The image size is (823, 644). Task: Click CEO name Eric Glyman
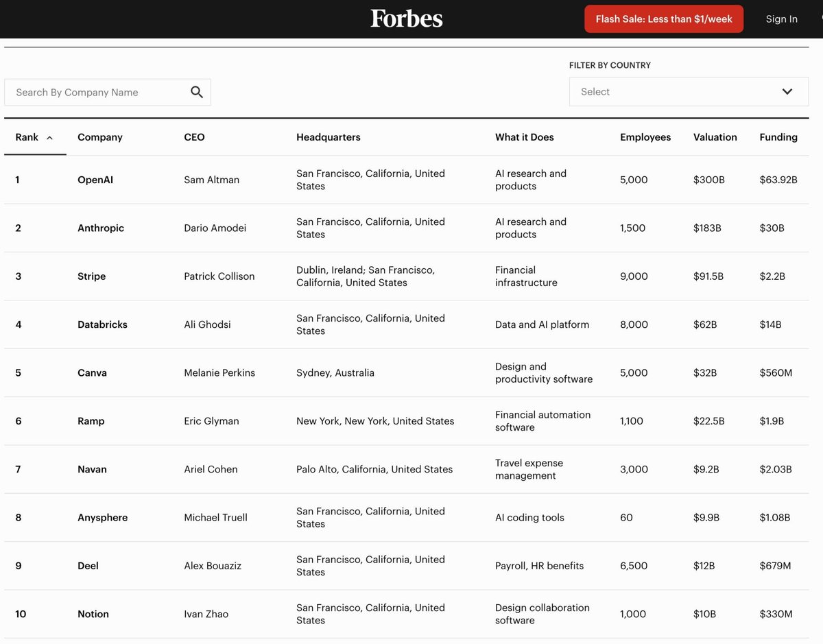(x=211, y=421)
